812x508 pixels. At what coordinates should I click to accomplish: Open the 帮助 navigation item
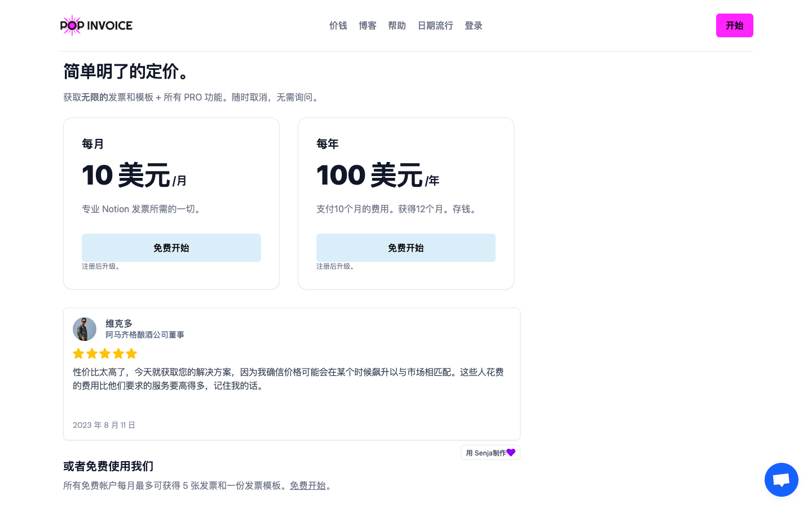click(397, 25)
